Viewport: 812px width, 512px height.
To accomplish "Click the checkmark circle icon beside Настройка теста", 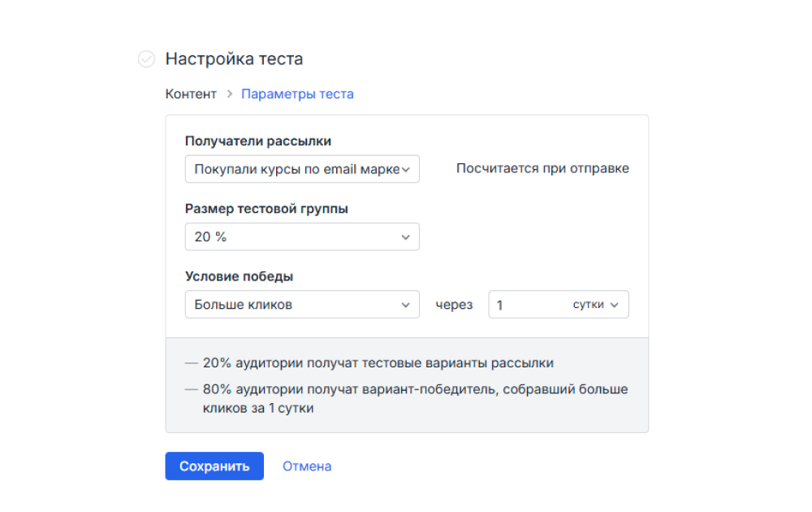I will point(147,59).
